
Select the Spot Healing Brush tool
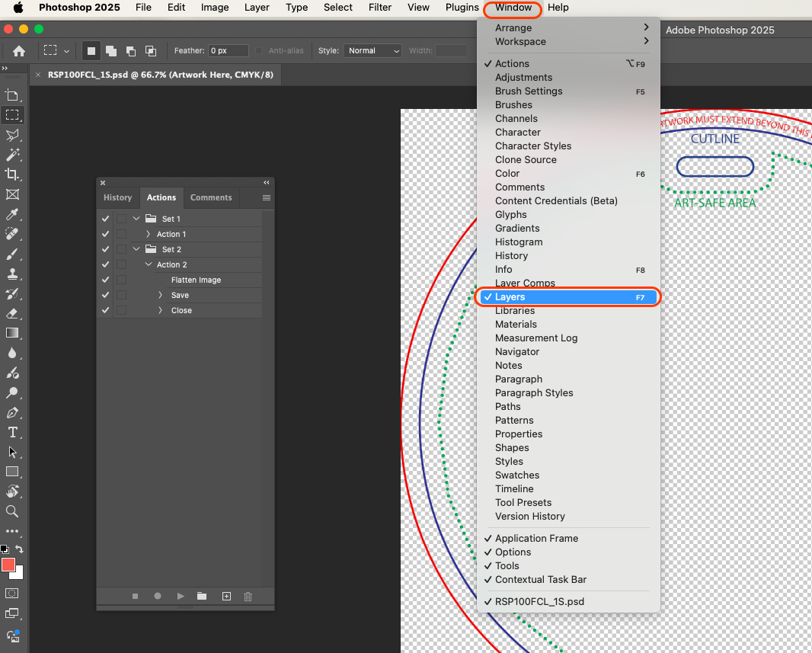[x=12, y=234]
